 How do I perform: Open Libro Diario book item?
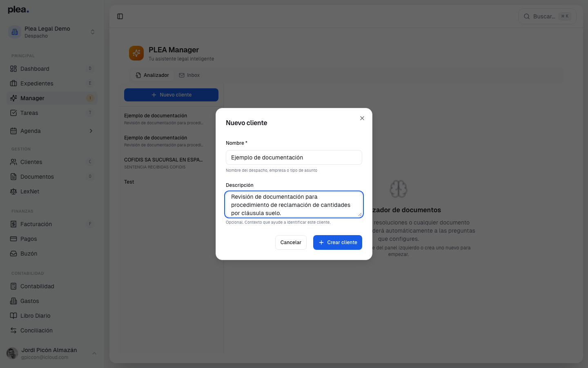tap(52, 316)
